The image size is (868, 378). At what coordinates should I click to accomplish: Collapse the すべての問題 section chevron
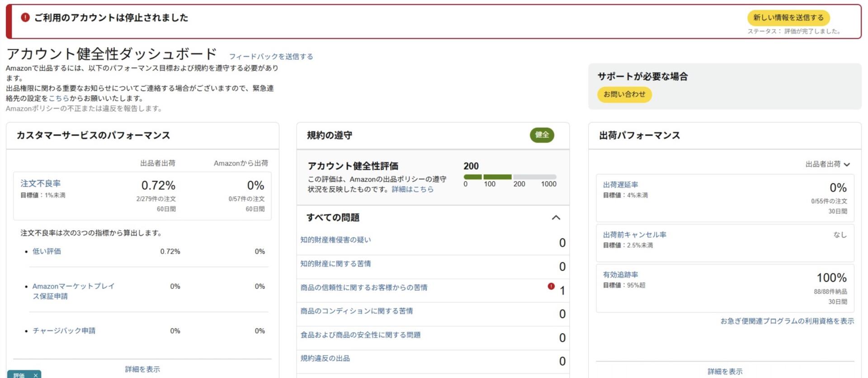point(556,217)
